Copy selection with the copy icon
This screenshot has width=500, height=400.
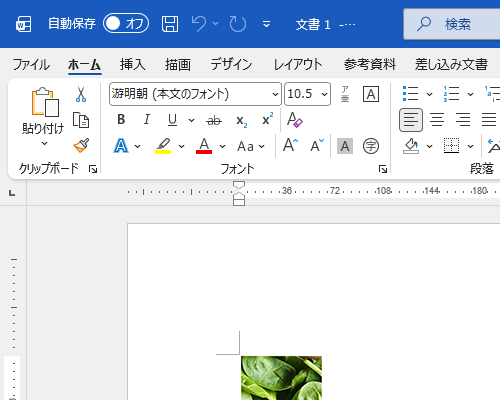click(81, 120)
